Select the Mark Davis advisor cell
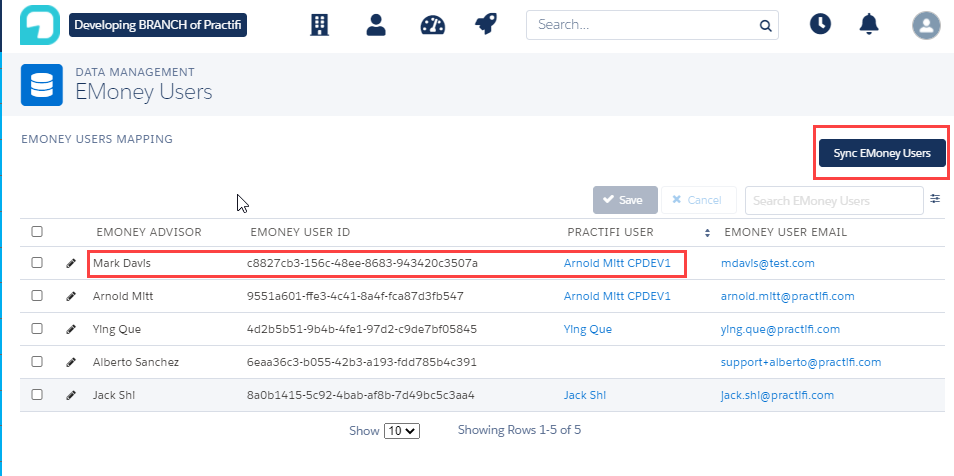 pyautogui.click(x=121, y=264)
